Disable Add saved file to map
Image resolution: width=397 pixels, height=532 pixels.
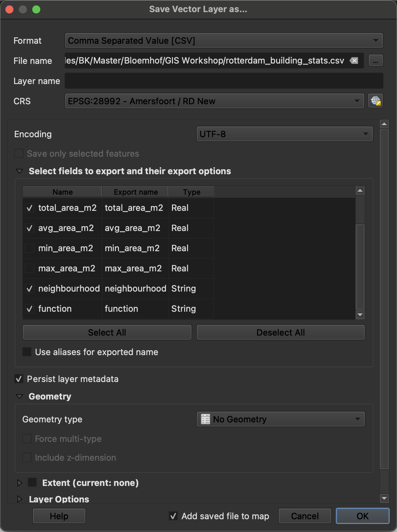click(173, 516)
